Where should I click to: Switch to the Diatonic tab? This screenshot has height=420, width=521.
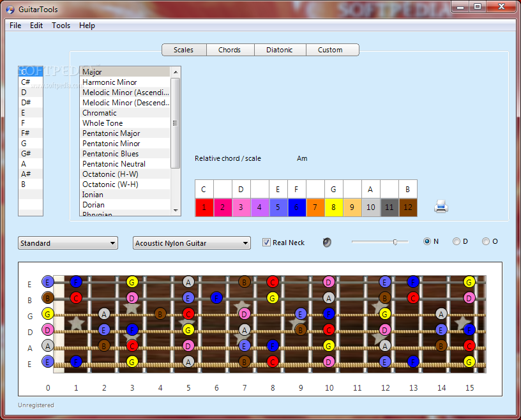click(280, 50)
